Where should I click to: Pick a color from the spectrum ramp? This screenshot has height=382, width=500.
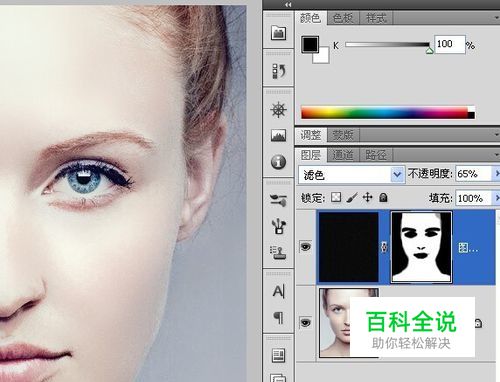pyautogui.click(x=388, y=112)
